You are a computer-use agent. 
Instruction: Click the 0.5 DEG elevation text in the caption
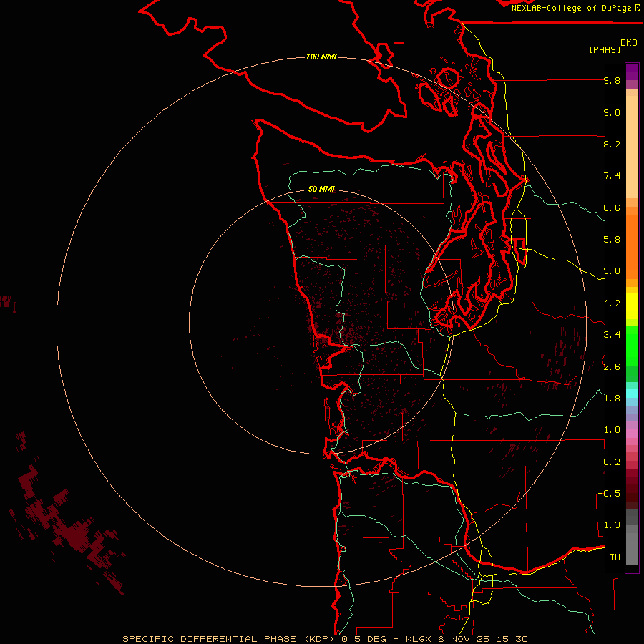(364, 639)
